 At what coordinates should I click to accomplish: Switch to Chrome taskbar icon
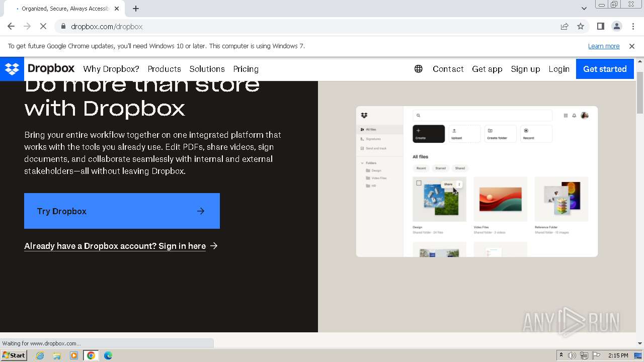click(x=91, y=355)
